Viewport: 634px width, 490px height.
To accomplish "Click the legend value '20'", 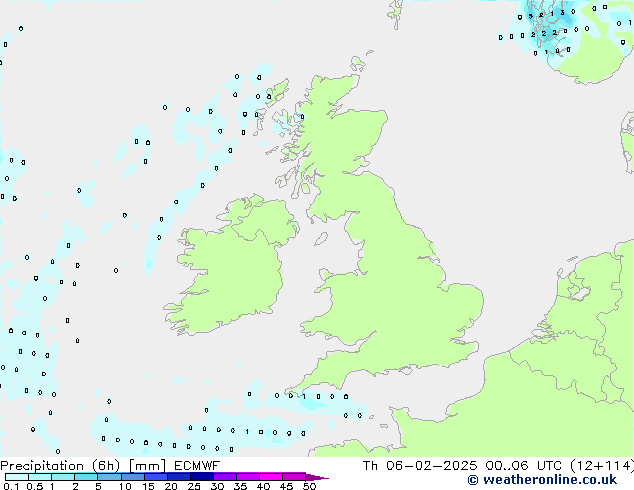I will [x=171, y=486].
